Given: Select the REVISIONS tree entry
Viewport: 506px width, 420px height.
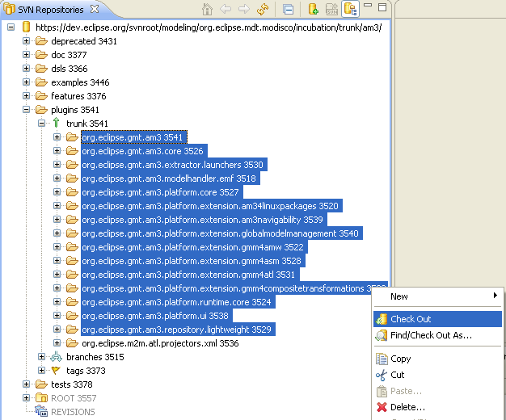Looking at the screenshot, I should pos(73,412).
